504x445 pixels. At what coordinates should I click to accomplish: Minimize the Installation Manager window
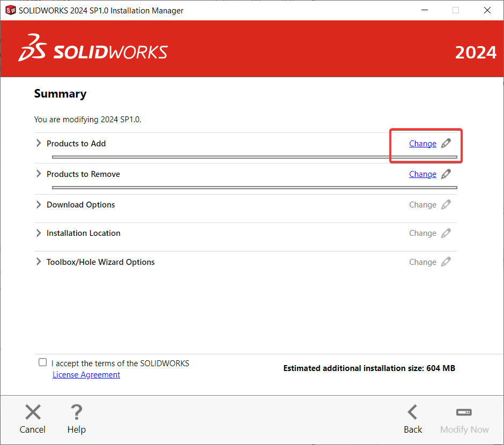coord(425,10)
